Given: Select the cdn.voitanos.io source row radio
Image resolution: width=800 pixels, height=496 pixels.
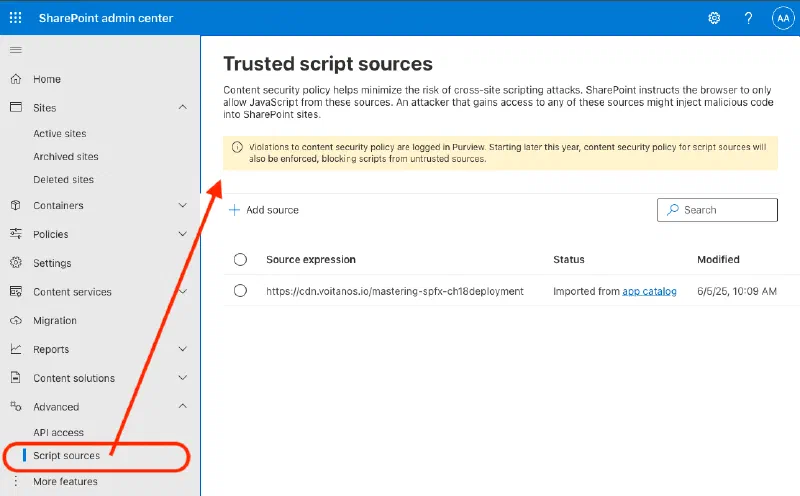Looking at the screenshot, I should [x=240, y=291].
